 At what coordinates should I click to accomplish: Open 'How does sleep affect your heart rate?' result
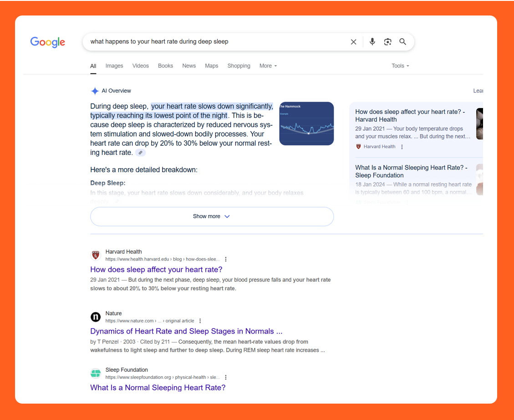click(x=156, y=270)
